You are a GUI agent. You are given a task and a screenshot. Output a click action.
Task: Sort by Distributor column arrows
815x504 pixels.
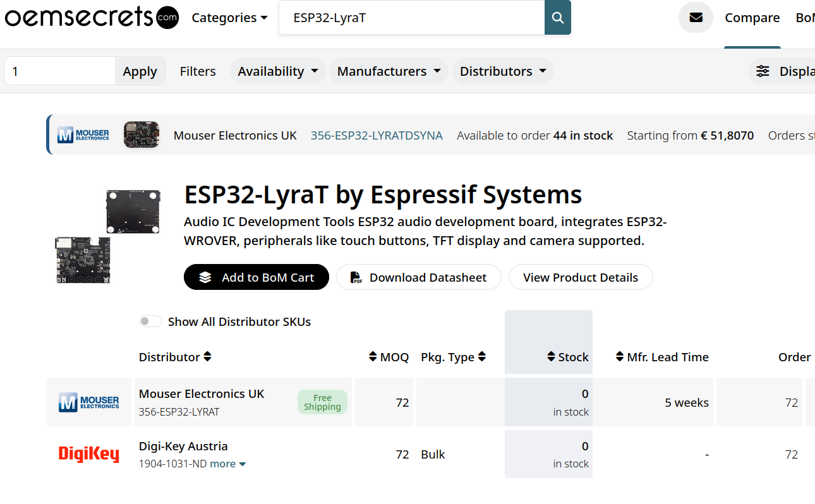pyautogui.click(x=207, y=357)
